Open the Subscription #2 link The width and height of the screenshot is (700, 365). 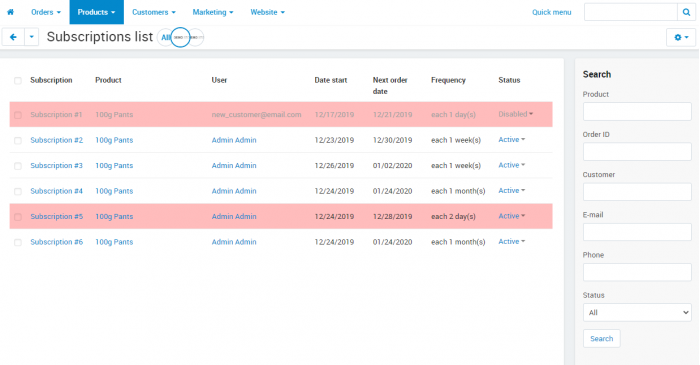pos(57,140)
